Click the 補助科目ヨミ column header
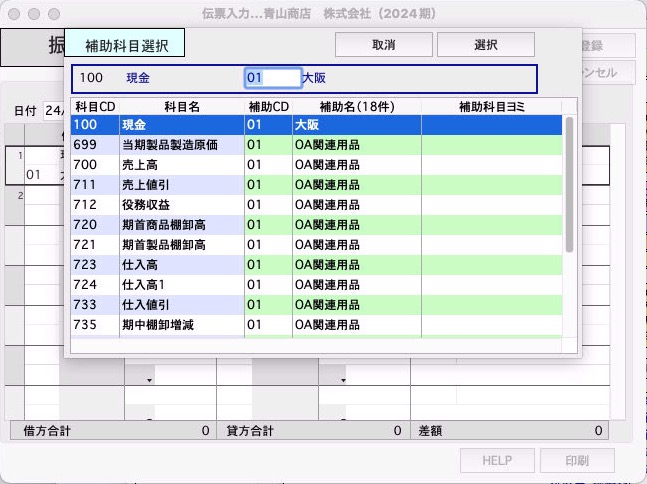The height and width of the screenshot is (484, 647). pos(492,106)
